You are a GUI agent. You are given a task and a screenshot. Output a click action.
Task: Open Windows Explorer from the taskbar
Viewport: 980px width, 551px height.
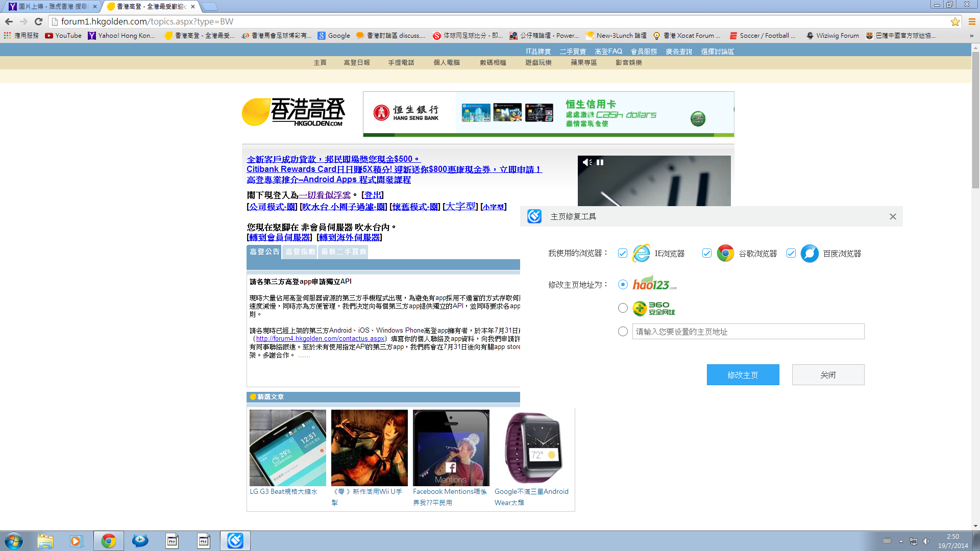coord(45,541)
